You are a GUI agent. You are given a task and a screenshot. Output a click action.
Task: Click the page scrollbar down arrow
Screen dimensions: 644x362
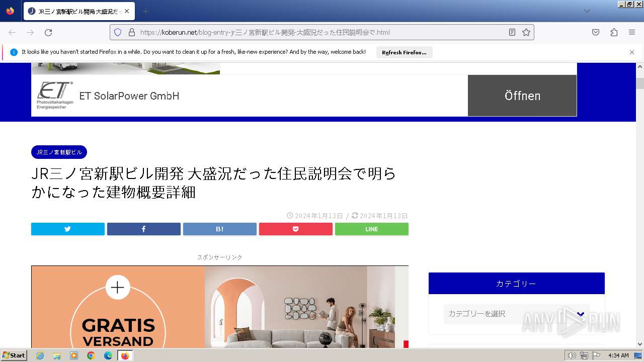coord(640,344)
